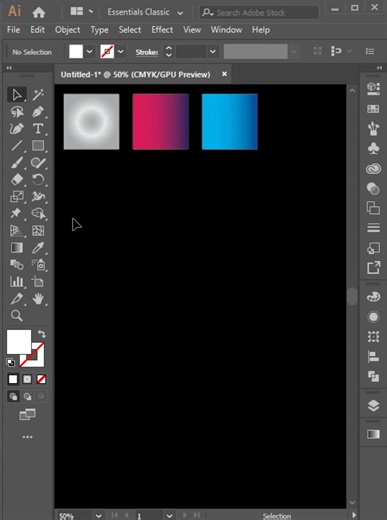Select the Type tool
Screen dimensions: 387x520
tap(38, 129)
